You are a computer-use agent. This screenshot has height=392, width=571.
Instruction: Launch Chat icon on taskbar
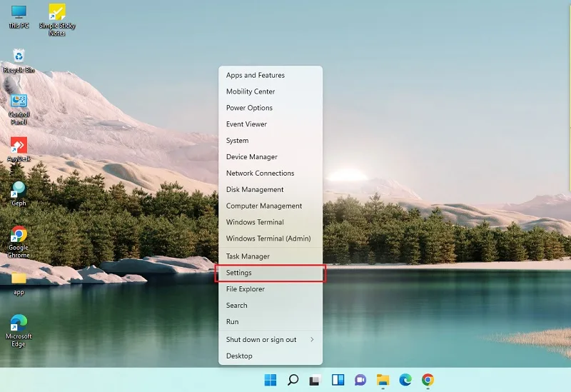[x=360, y=380]
